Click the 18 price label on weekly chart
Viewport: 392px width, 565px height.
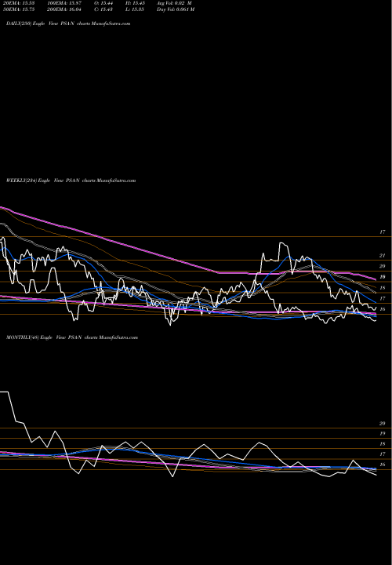383,288
